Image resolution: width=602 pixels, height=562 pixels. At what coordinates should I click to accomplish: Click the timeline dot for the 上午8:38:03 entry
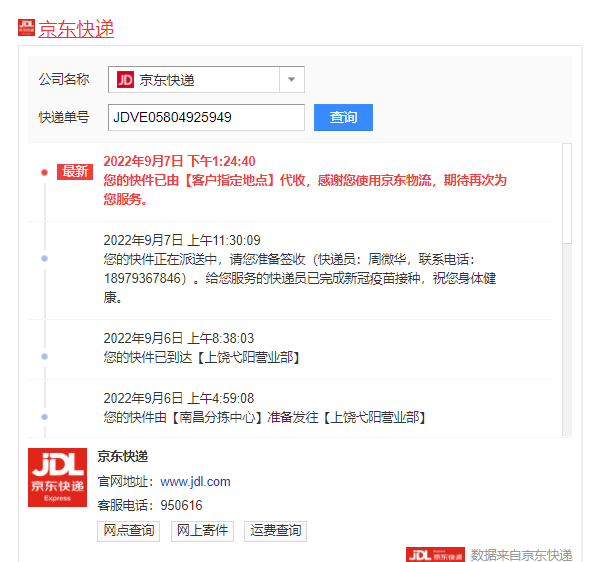click(x=45, y=357)
